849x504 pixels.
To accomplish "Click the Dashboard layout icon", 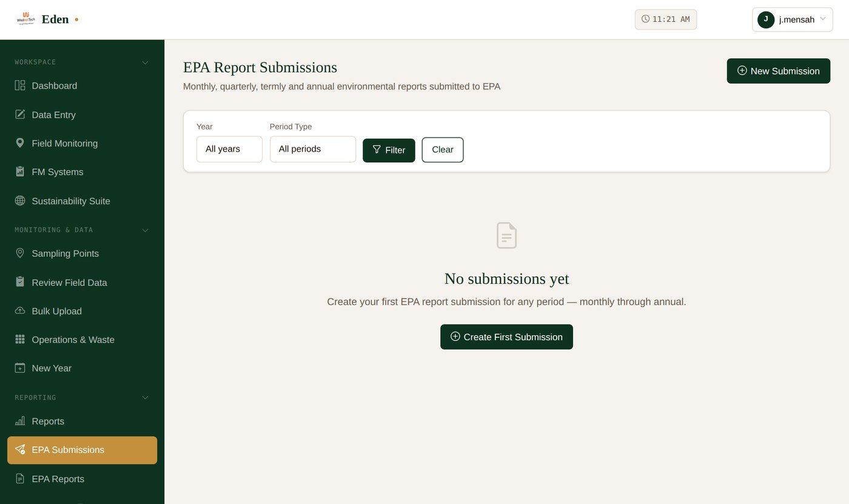I will [20, 86].
